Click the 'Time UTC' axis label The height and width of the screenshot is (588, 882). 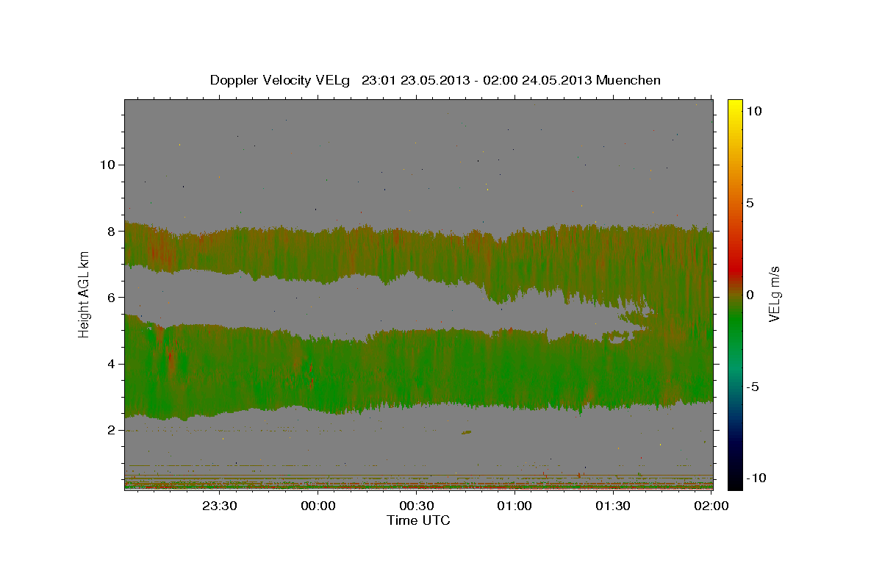(x=418, y=520)
